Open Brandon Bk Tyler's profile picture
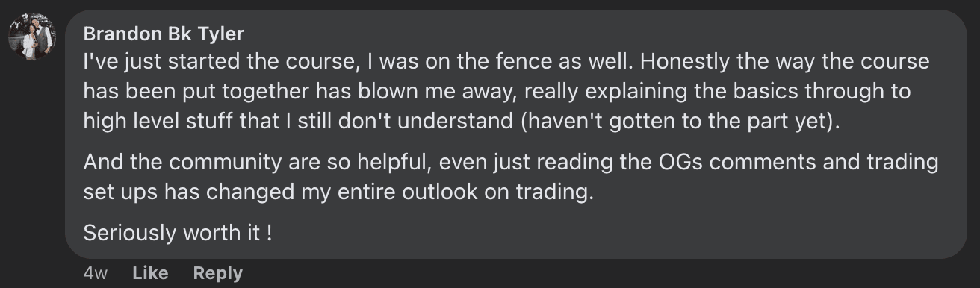The image size is (980, 288). [32, 37]
